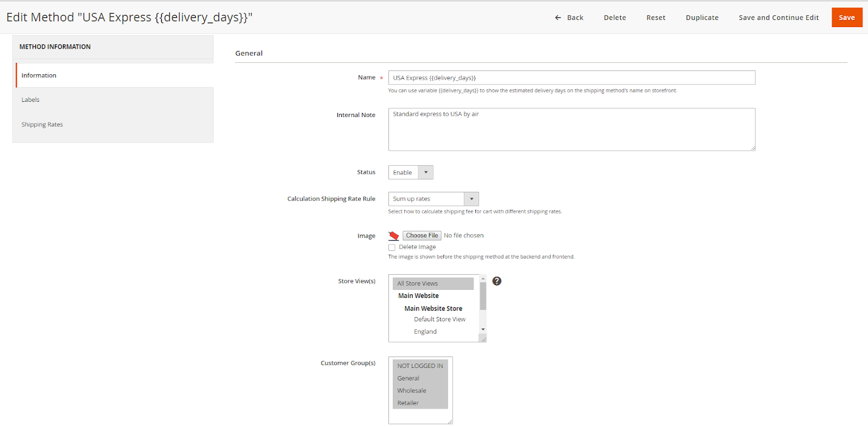
Task: Click into the Name input field
Action: pyautogui.click(x=571, y=78)
